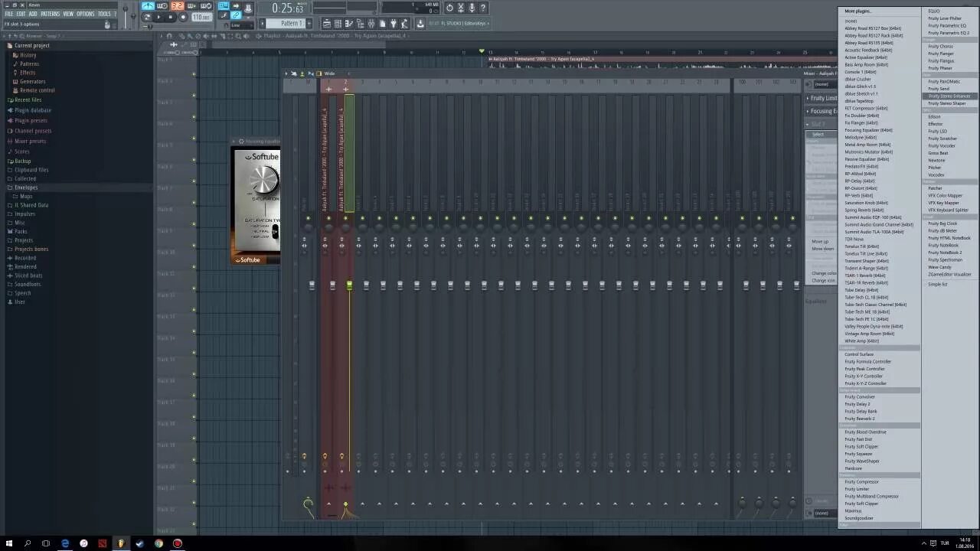Expand Mixer presets in browser

click(x=30, y=141)
